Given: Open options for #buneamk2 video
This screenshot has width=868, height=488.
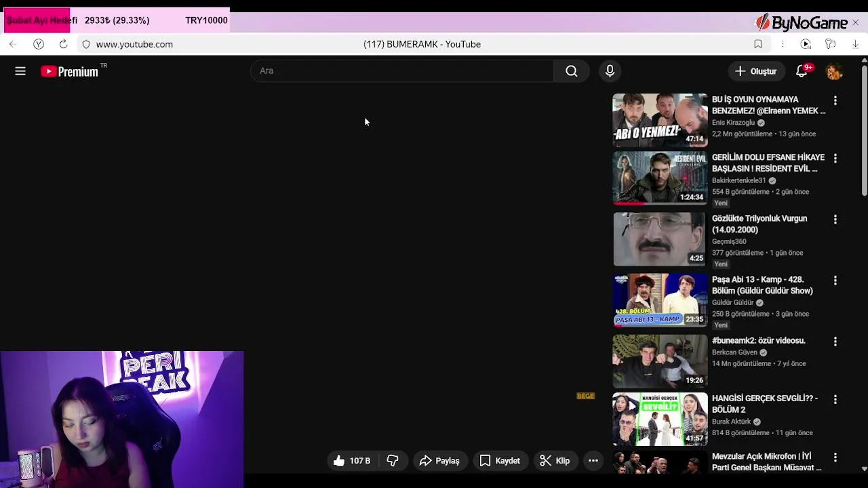Looking at the screenshot, I should click(x=835, y=342).
